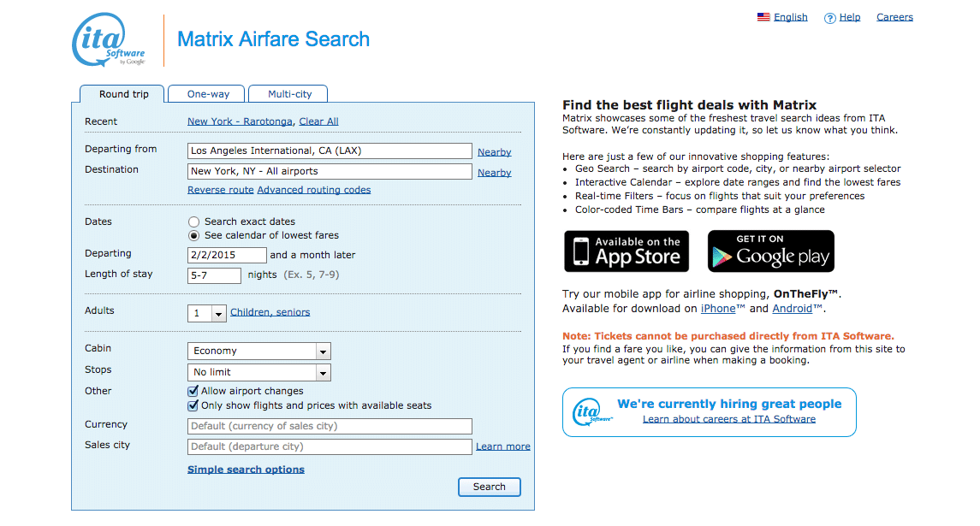Click the Departing from airport field
Image resolution: width=980 pixels, height=526 pixels.
[x=330, y=151]
